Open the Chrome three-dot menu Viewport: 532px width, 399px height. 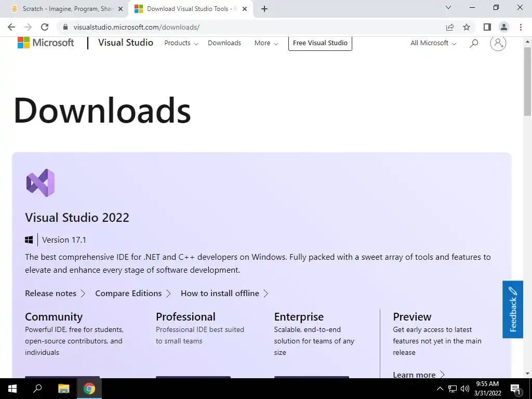521,27
